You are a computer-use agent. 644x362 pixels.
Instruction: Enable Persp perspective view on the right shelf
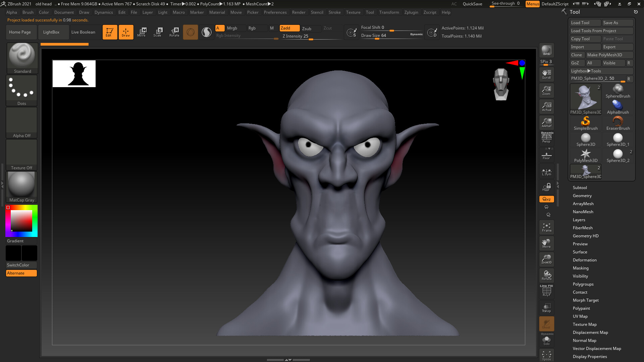(546, 137)
